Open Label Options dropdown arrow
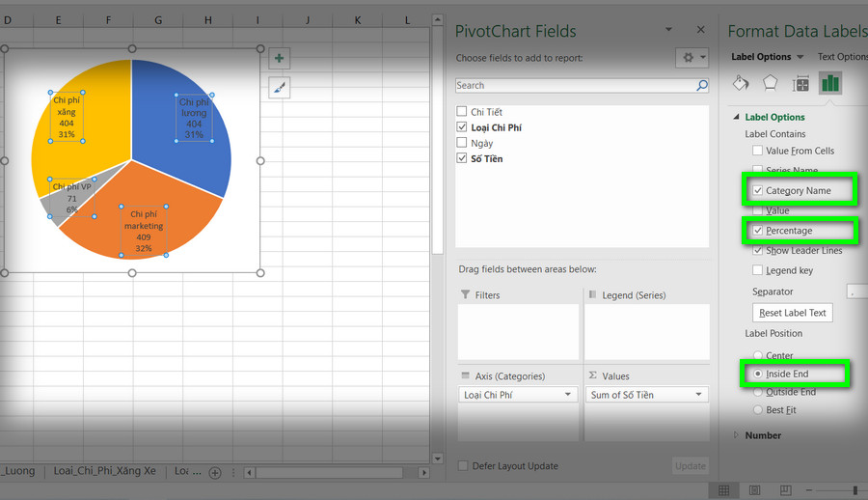Image resolution: width=868 pixels, height=500 pixels. click(x=800, y=57)
